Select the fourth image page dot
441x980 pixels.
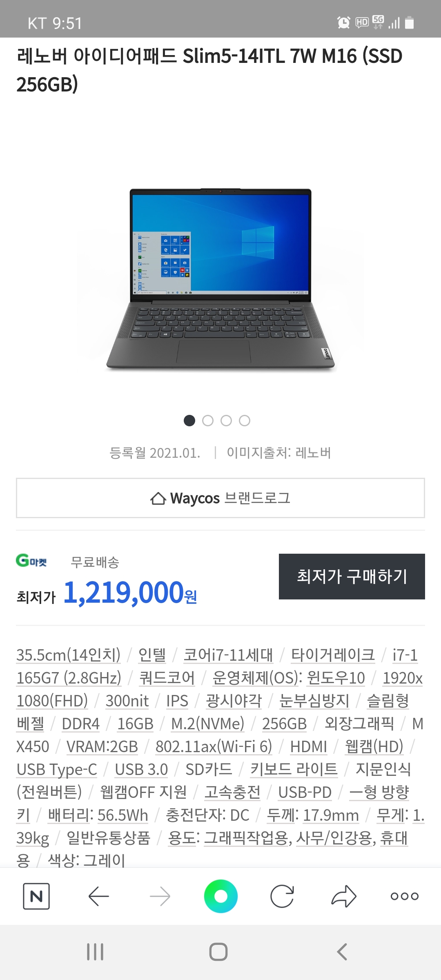(245, 421)
